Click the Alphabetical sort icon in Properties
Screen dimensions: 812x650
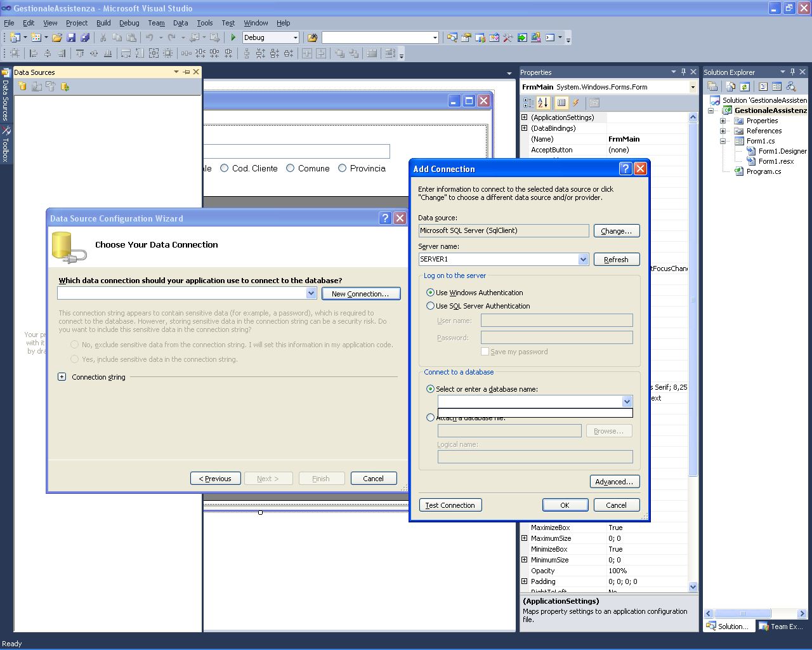tap(543, 102)
